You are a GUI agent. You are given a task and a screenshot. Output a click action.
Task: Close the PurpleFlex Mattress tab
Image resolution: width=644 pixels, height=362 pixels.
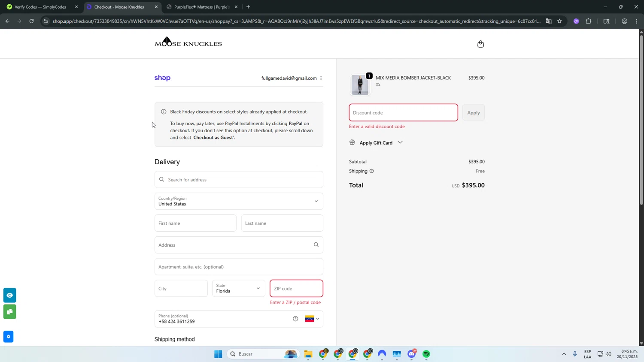point(236,7)
